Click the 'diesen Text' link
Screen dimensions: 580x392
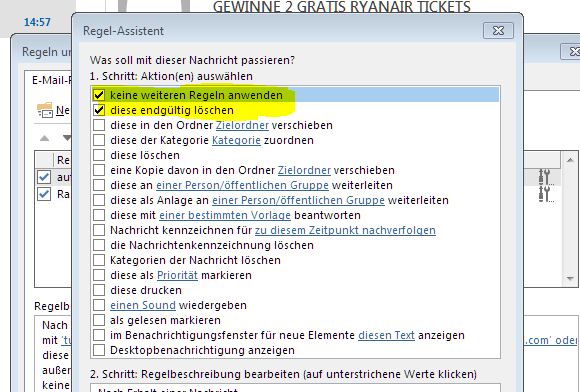pyautogui.click(x=386, y=335)
